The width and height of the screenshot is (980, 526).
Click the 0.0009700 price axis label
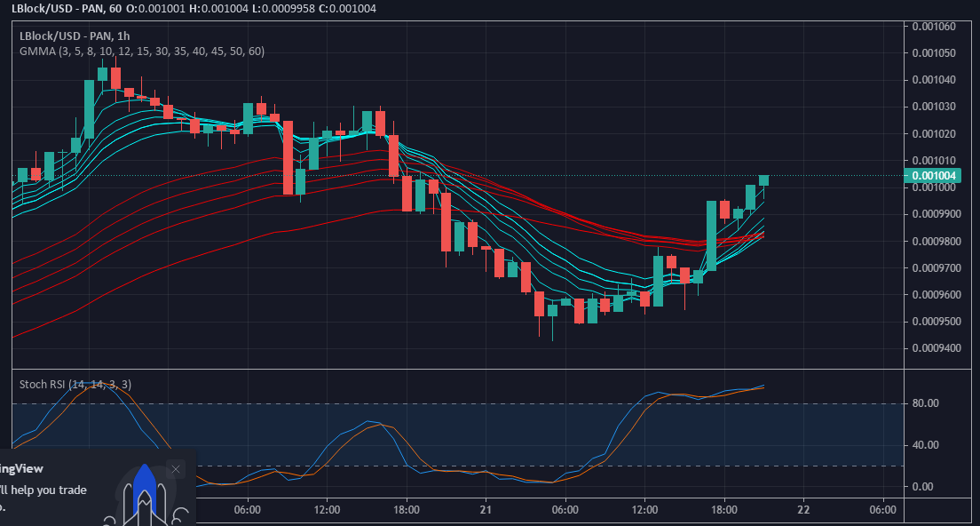click(937, 268)
